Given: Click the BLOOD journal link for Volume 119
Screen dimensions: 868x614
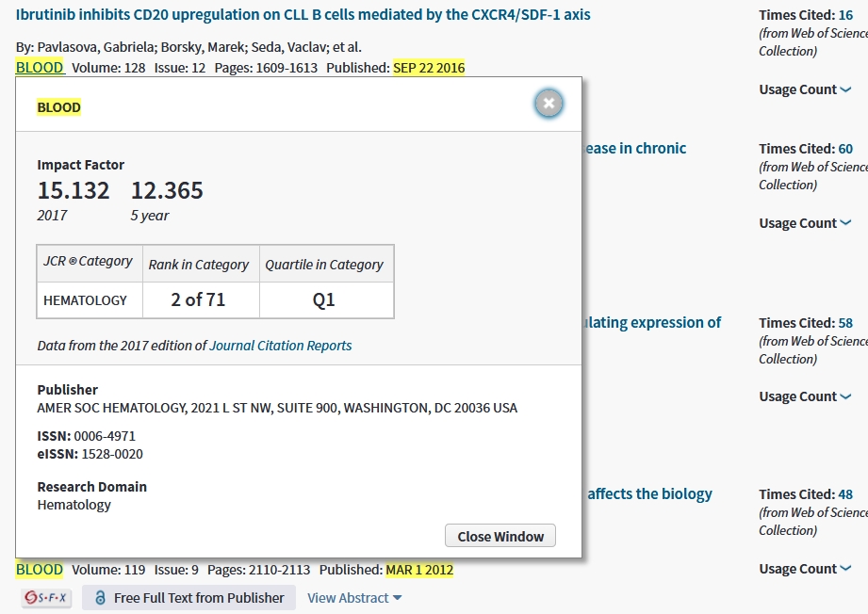Looking at the screenshot, I should point(40,570).
